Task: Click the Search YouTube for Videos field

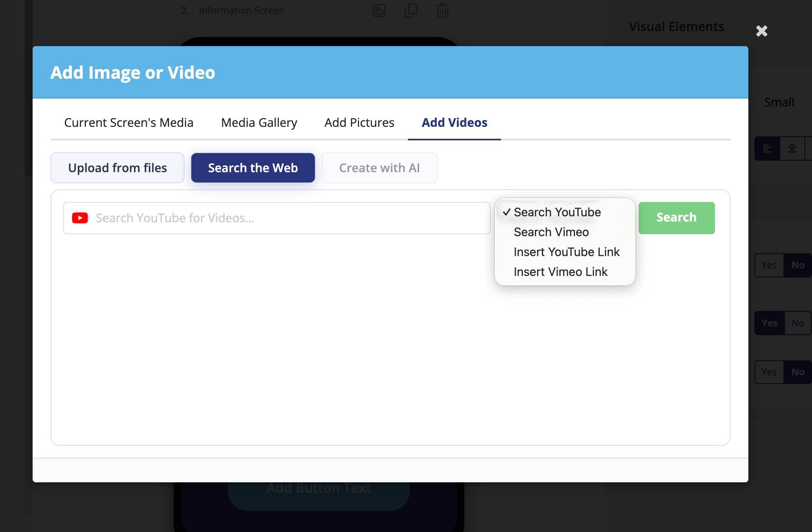Action: [286, 218]
